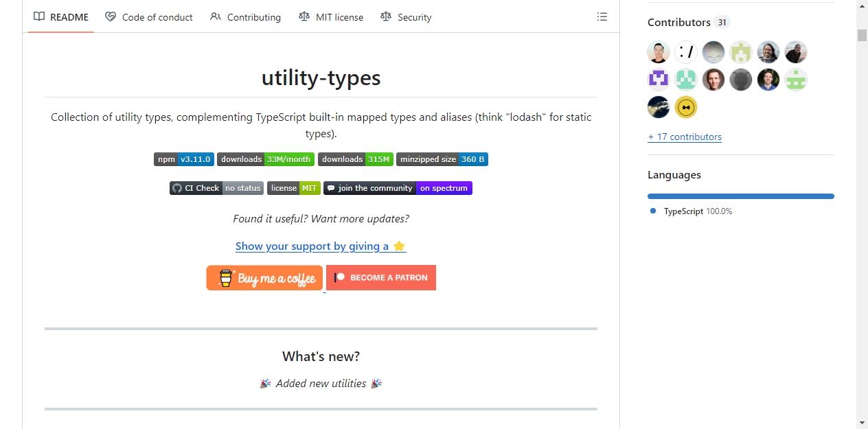Click the utility-types heading
This screenshot has height=429, width=868.
pos(321,78)
